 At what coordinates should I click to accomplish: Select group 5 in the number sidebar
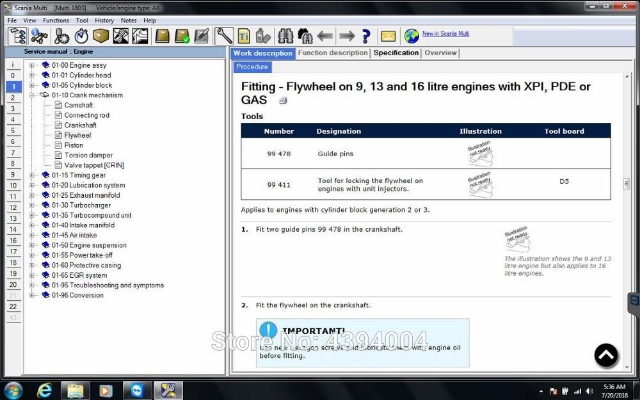[13, 131]
